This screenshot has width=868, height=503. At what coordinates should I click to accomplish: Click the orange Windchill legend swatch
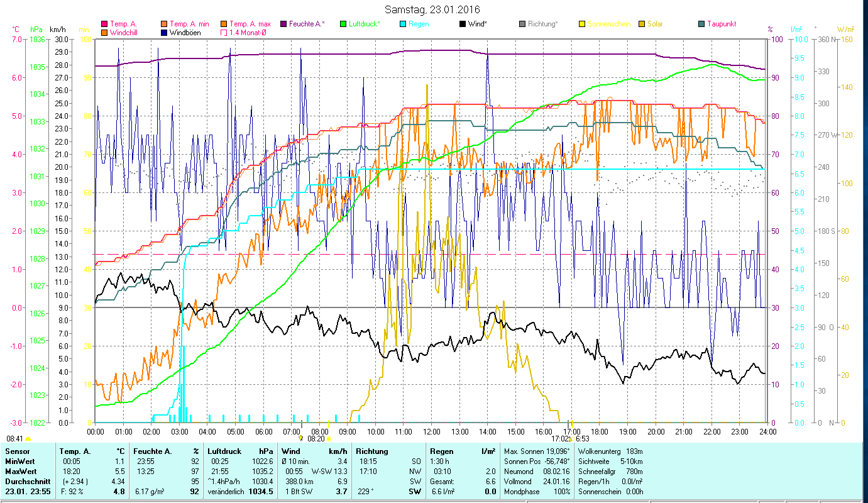(x=104, y=32)
